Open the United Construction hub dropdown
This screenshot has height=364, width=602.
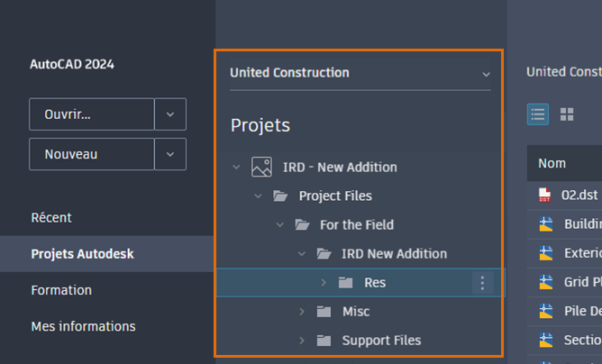pos(486,74)
